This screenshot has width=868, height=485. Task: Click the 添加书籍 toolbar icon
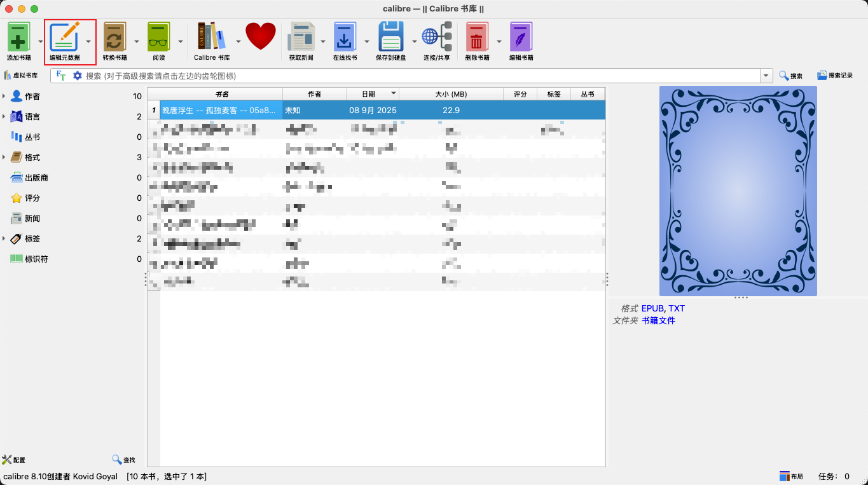tap(19, 39)
